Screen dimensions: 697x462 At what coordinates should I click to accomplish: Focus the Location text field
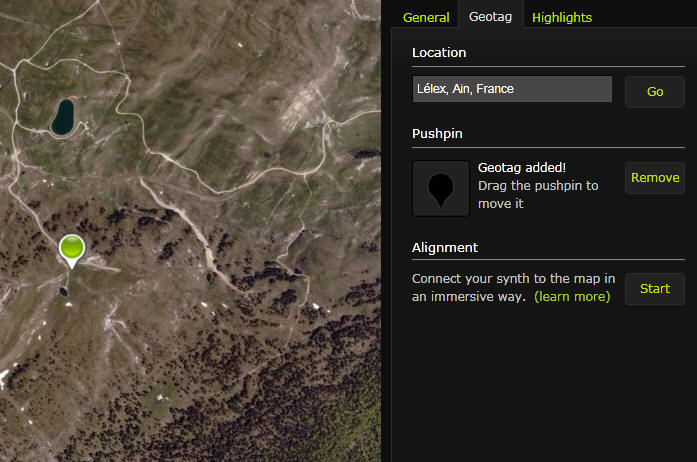point(512,89)
